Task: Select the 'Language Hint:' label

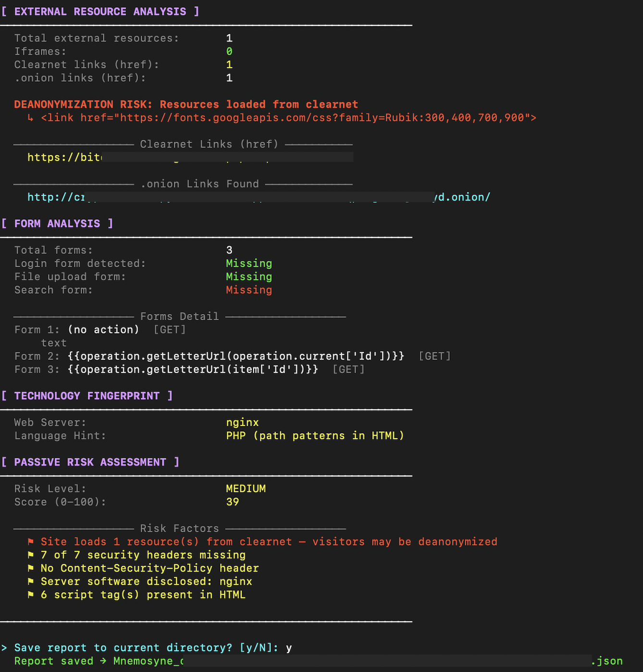Action: click(60, 436)
